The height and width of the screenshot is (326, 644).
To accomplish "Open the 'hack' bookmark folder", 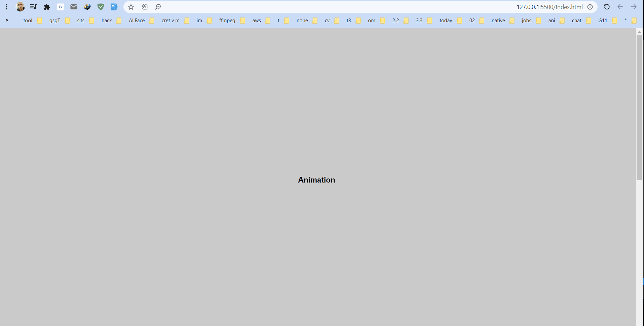I will pos(111,21).
